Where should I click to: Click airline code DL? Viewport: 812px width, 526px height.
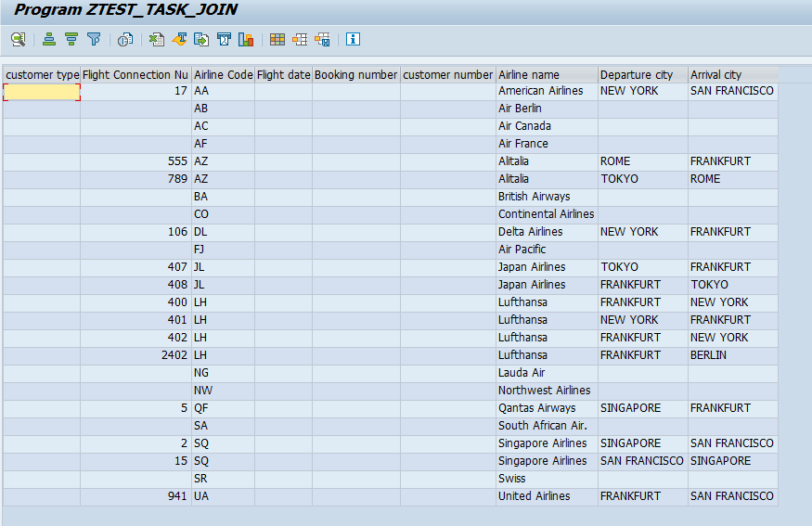pos(224,232)
